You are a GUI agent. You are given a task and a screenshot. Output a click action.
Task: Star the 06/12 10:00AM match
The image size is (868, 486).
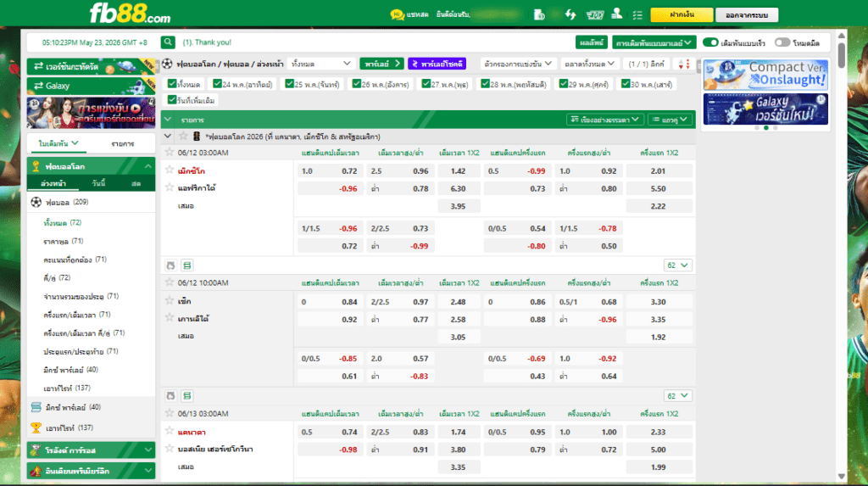click(x=170, y=282)
